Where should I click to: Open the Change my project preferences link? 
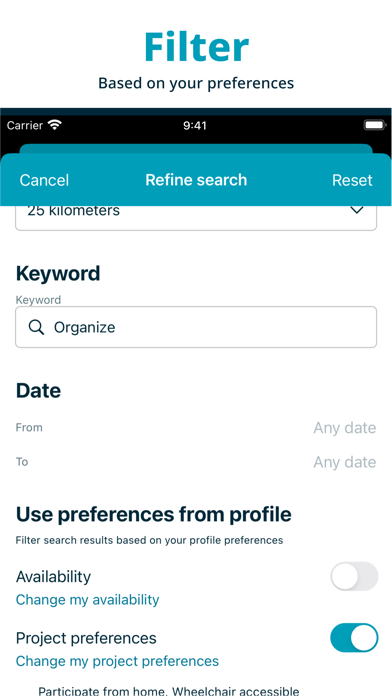117,661
